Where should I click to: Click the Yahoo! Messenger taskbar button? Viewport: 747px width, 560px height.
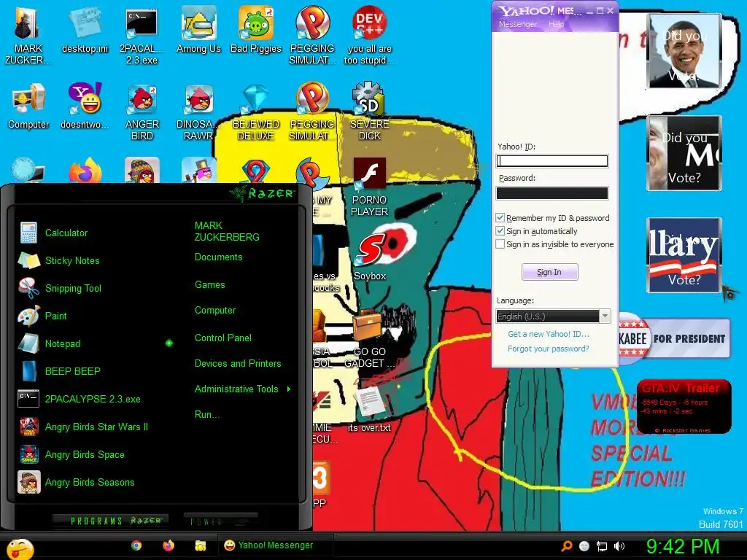275,545
